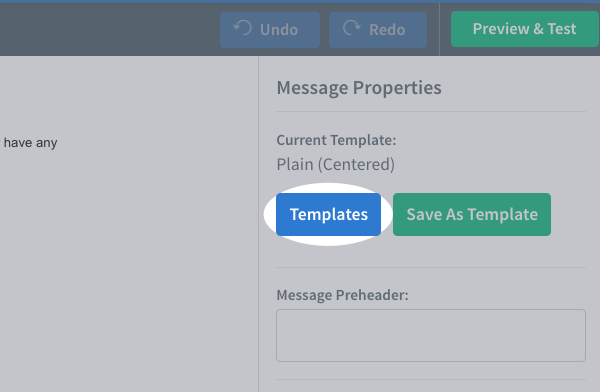The width and height of the screenshot is (600, 392).
Task: Click the Plain (Centered) template name
Action: pos(336,165)
